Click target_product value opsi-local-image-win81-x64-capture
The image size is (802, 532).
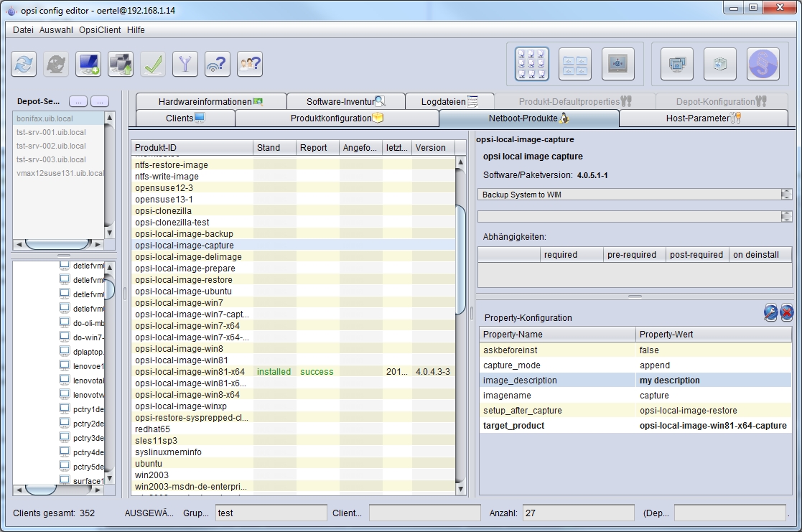713,426
